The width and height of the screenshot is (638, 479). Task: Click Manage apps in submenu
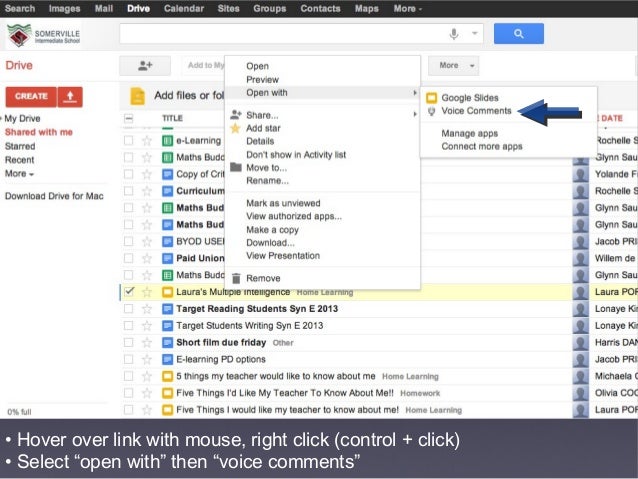pyautogui.click(x=469, y=133)
